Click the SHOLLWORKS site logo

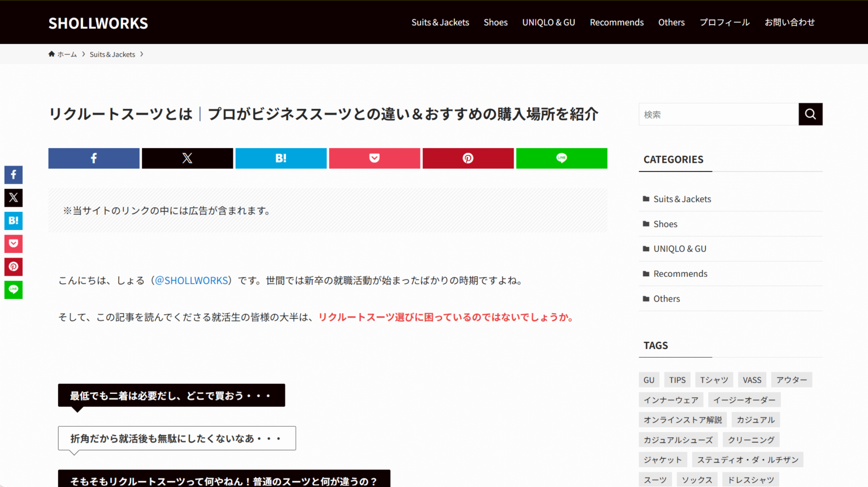click(x=98, y=23)
